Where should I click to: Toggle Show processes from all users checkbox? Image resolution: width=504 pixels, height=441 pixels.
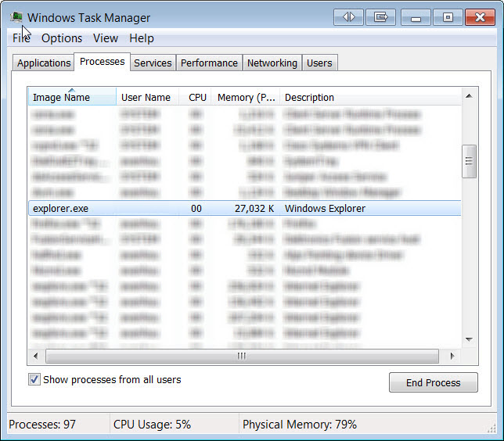pos(34,379)
